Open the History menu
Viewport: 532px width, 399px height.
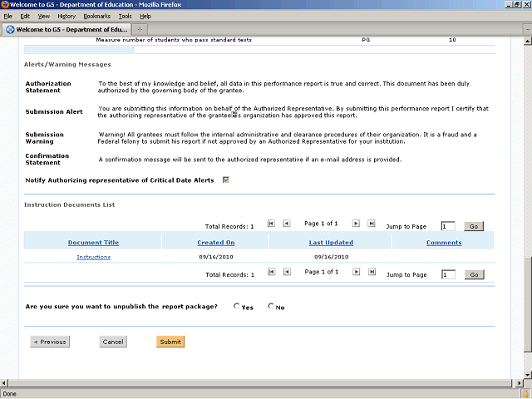pyautogui.click(x=66, y=16)
